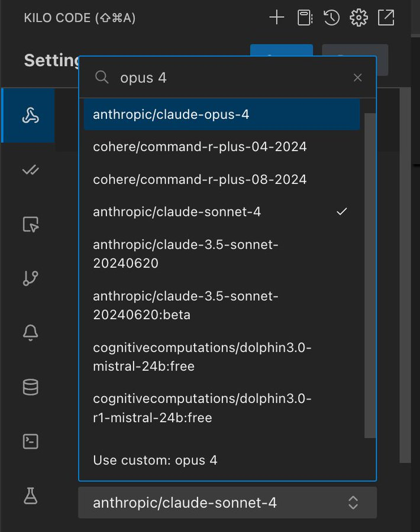This screenshot has width=420, height=532.
Task: Click the plus icon to start new task
Action: (x=277, y=18)
